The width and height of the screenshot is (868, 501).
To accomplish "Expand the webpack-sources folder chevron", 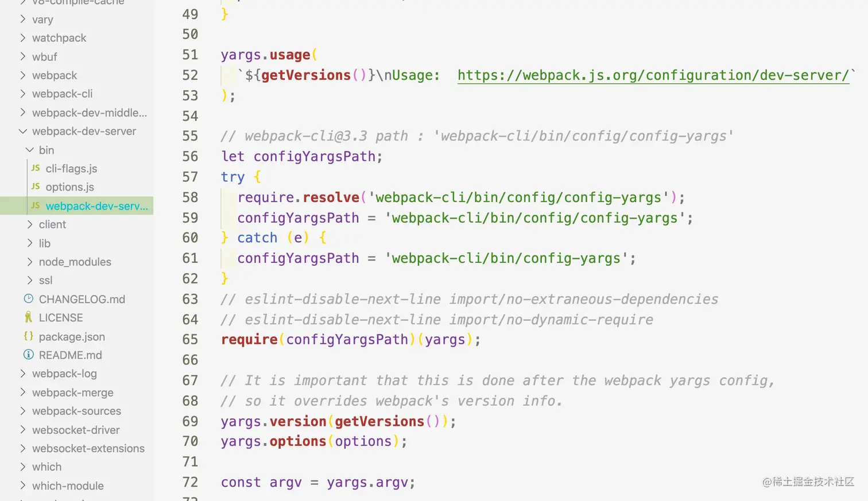I will [22, 411].
